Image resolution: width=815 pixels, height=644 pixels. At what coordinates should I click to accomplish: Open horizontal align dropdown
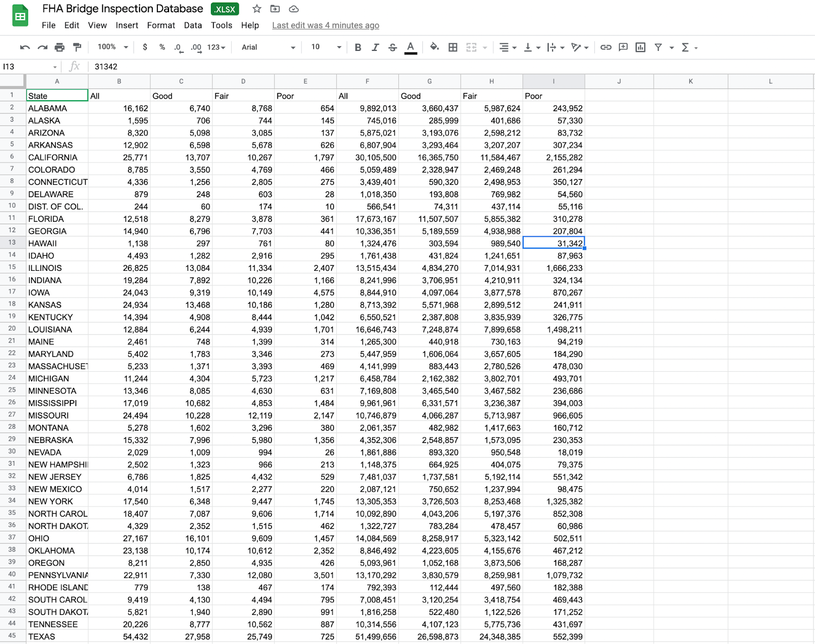508,47
